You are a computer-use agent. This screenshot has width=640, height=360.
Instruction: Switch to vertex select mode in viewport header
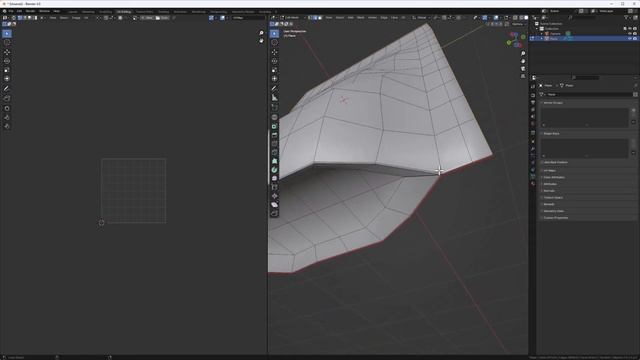(310, 18)
